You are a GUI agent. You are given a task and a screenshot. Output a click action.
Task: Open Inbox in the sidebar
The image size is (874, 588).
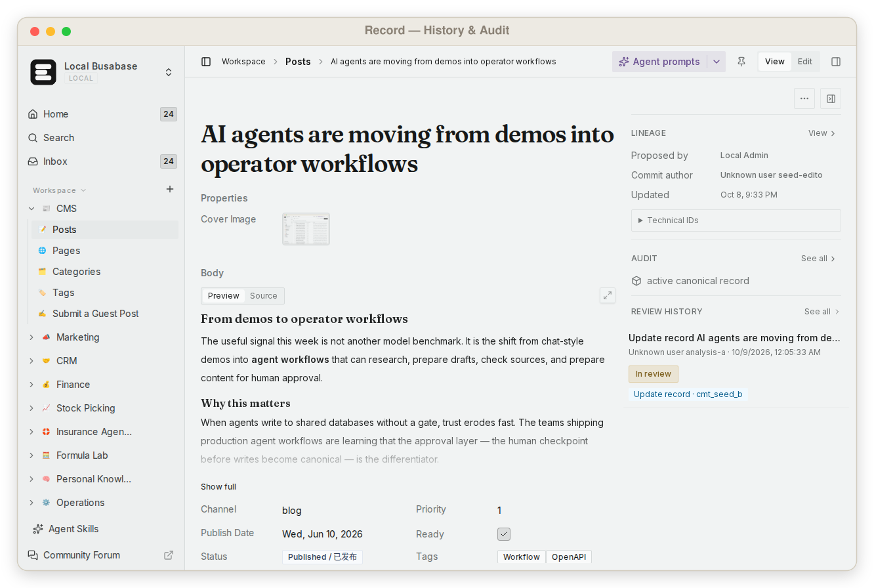[x=102, y=161]
